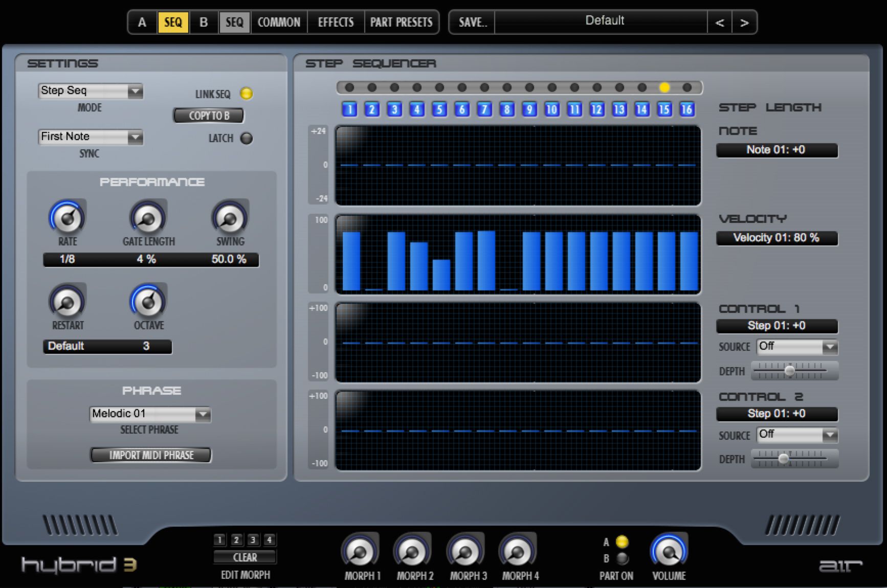887x588 pixels.
Task: Select step length button 2
Action: click(372, 109)
